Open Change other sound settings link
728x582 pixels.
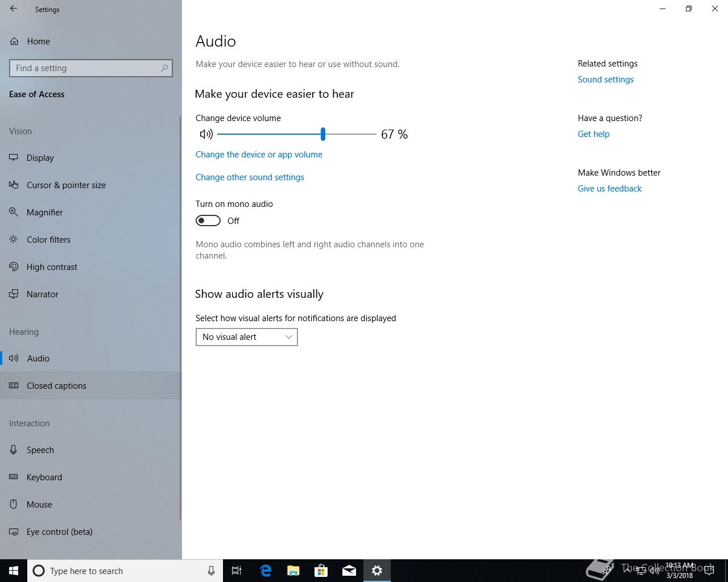click(250, 177)
